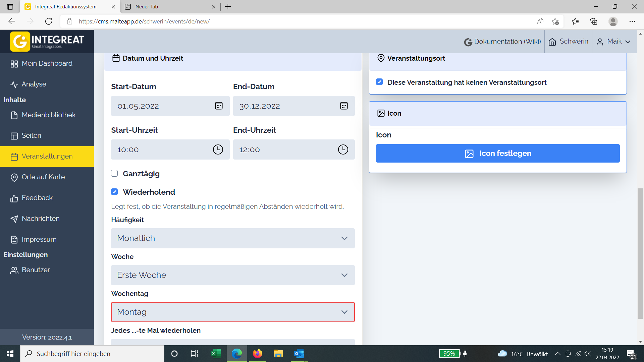
Task: Open the Maik user menu
Action: pos(614,41)
